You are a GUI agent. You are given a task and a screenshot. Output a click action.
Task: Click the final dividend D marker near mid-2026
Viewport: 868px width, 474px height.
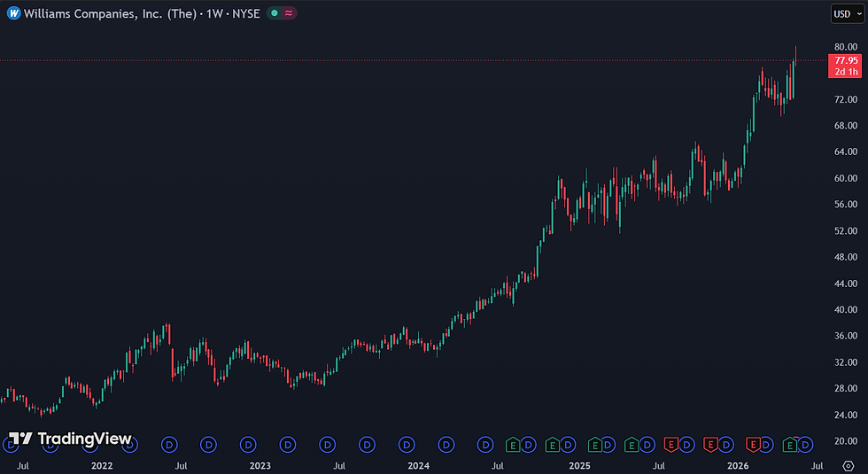coord(805,444)
